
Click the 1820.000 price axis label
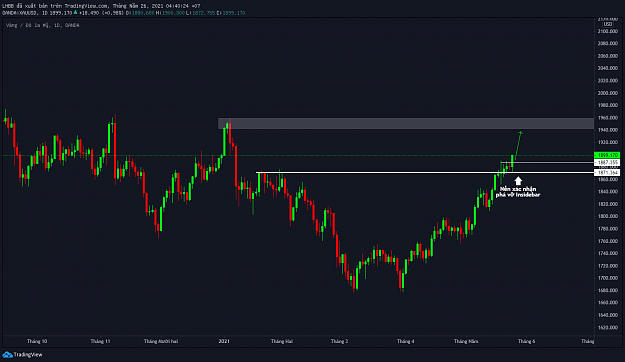point(608,204)
